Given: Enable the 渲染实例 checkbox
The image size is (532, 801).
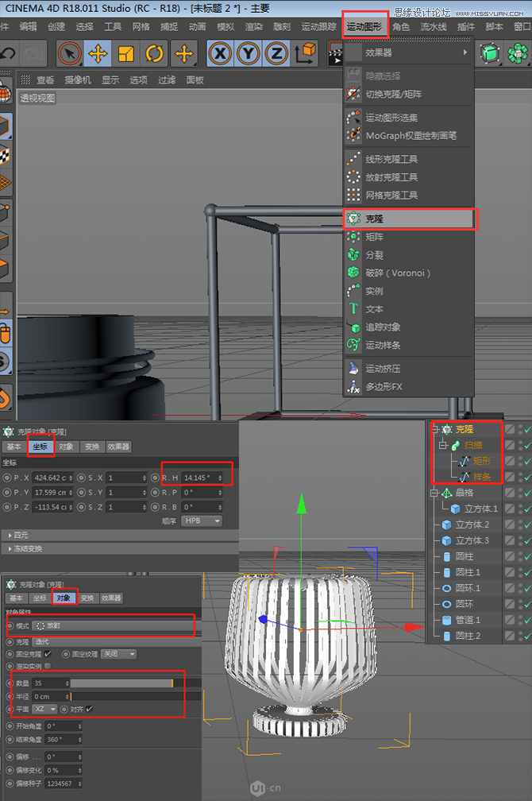Looking at the screenshot, I should click(48, 666).
